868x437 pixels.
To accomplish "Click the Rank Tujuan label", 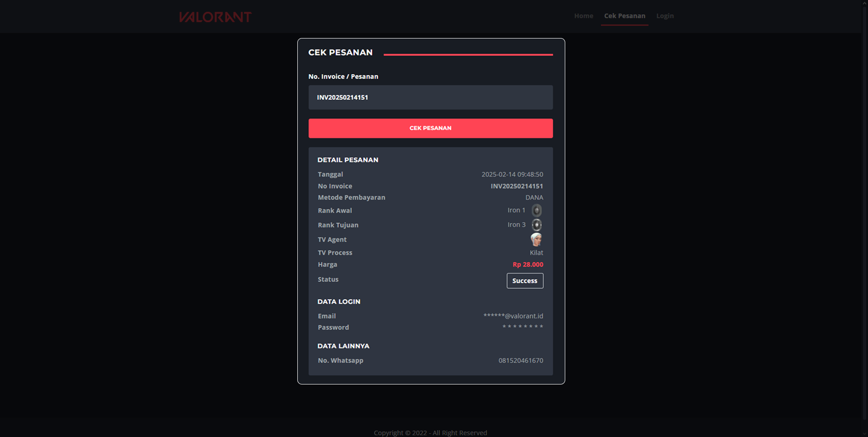I will pos(338,225).
